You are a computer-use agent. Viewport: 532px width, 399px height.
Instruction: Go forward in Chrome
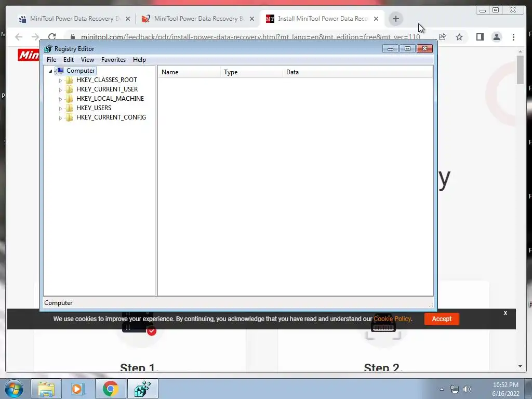pyautogui.click(x=35, y=37)
